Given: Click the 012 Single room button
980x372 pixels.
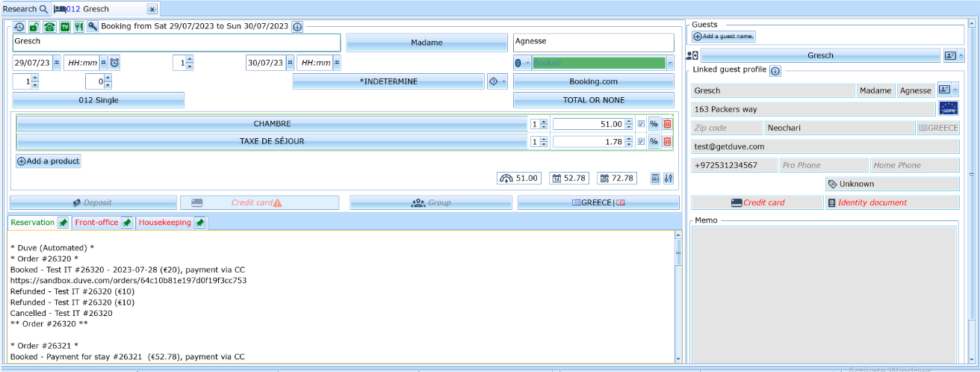Looking at the screenshot, I should (99, 100).
